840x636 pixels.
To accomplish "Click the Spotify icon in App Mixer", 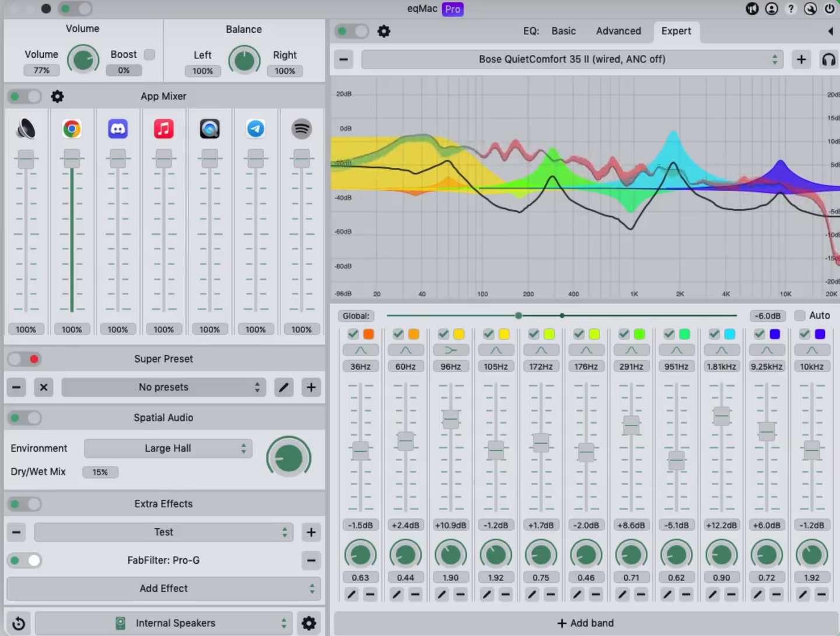I will click(x=302, y=129).
